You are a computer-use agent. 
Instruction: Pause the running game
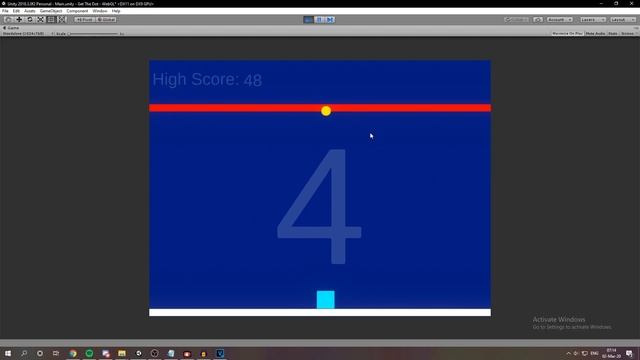tap(319, 20)
